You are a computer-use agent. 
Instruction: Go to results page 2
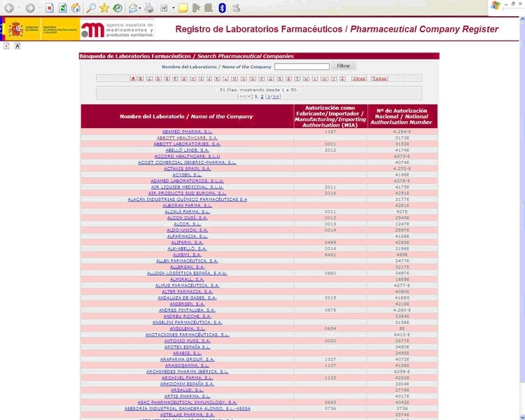click(262, 97)
